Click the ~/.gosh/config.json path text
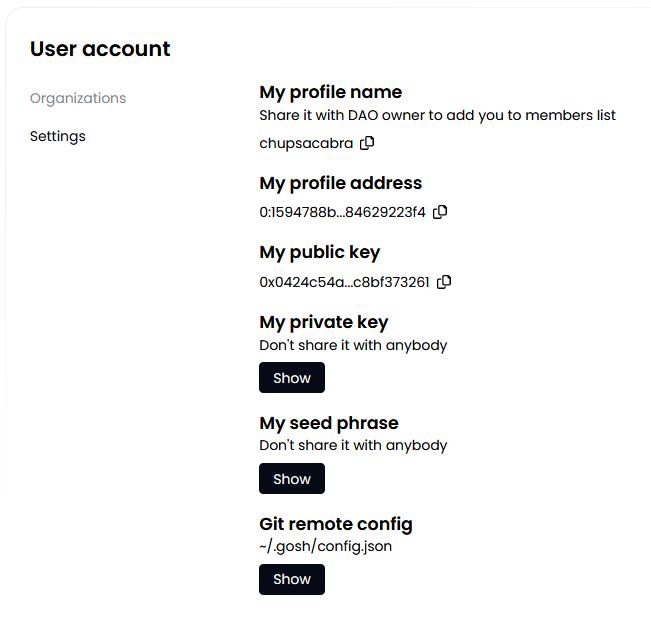The image size is (651, 640). click(x=325, y=546)
